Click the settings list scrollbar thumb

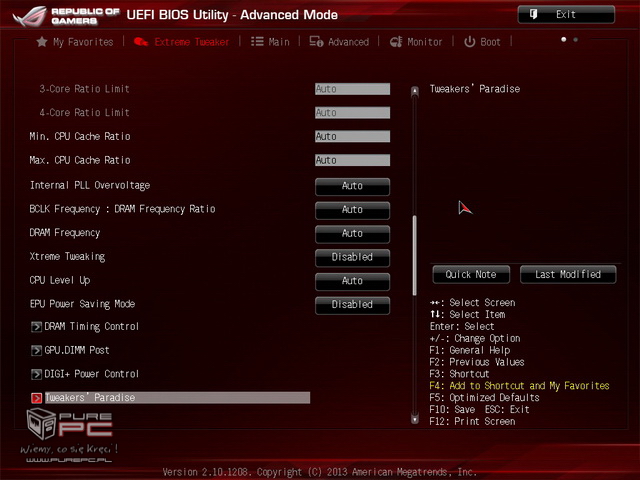pos(415,256)
